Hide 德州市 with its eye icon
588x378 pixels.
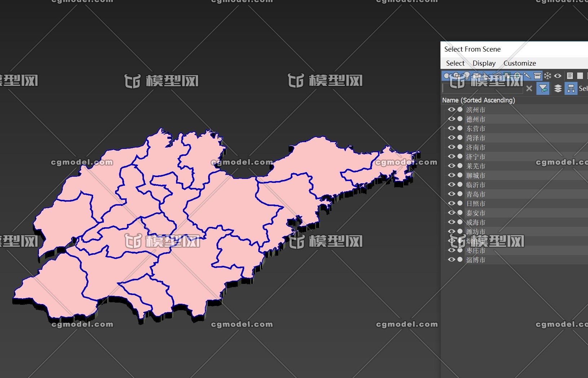coord(451,119)
